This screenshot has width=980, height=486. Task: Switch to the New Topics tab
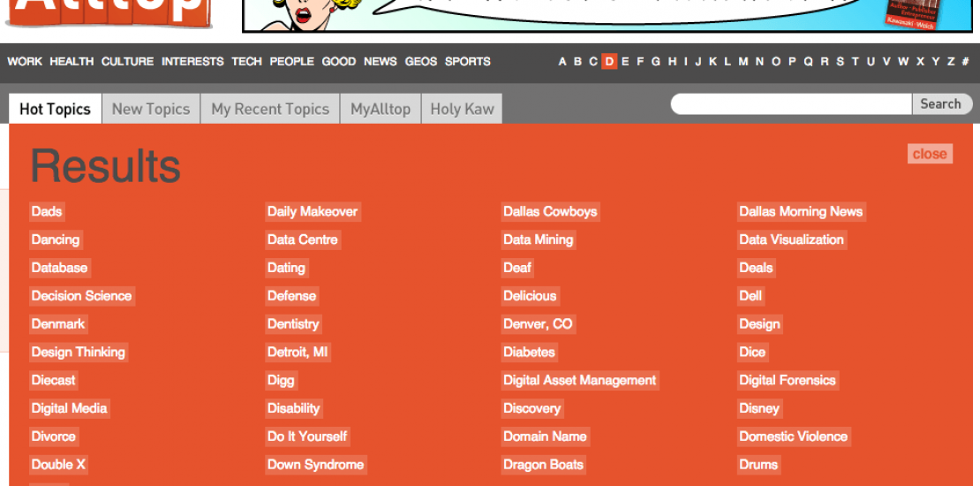point(151,110)
